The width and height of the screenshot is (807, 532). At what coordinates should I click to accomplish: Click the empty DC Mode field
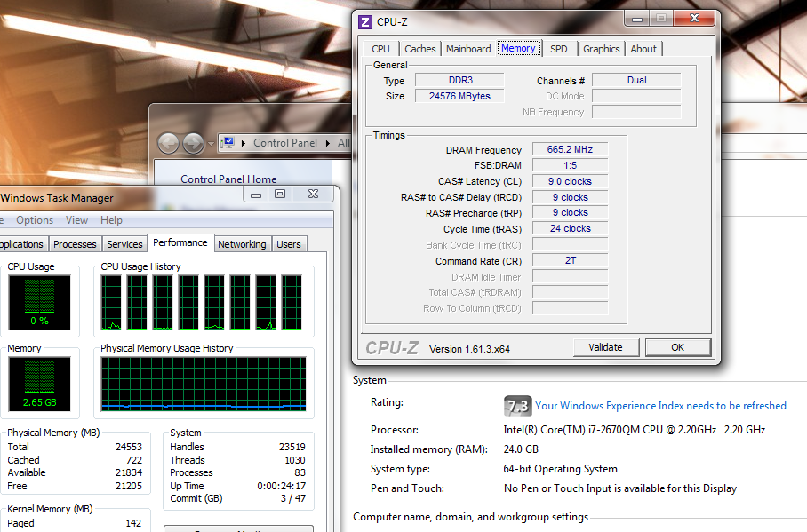(x=636, y=96)
